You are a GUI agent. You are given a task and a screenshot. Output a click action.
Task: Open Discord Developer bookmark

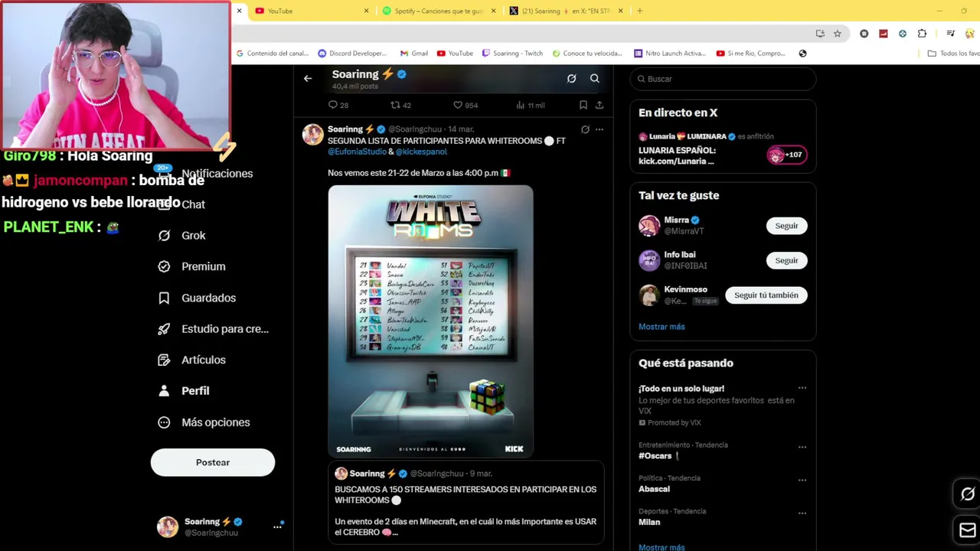point(352,54)
